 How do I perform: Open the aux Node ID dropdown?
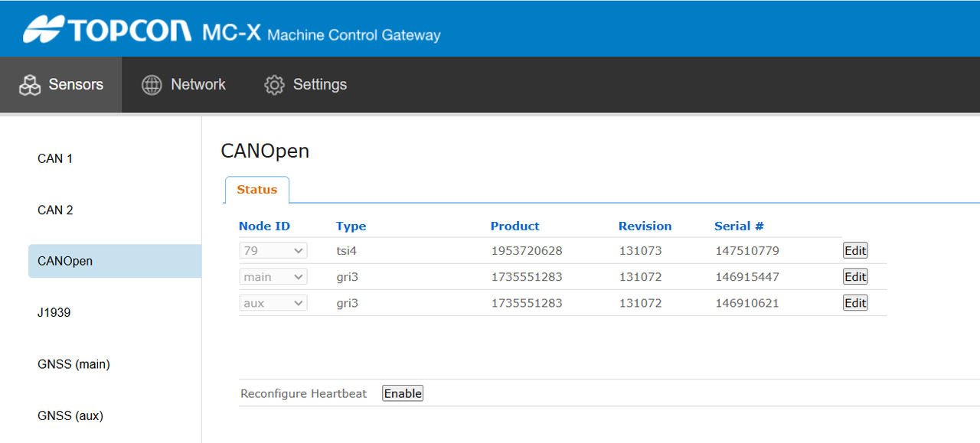pyautogui.click(x=273, y=303)
